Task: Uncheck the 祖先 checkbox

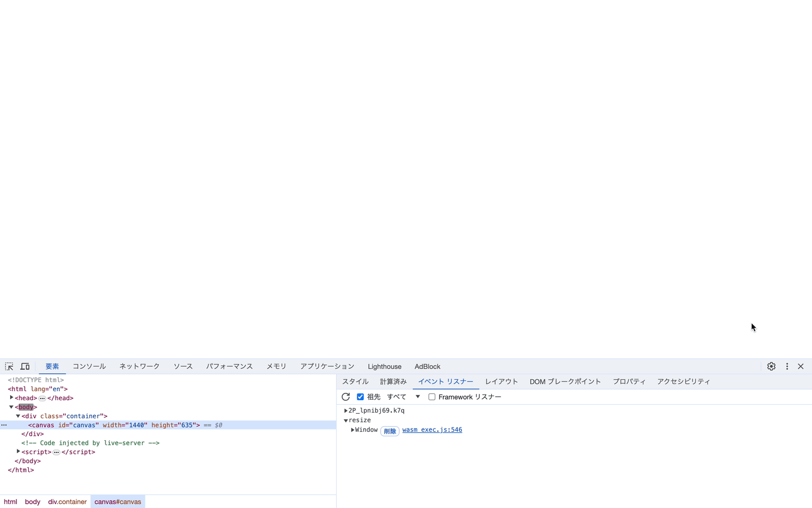Action: pyautogui.click(x=360, y=397)
